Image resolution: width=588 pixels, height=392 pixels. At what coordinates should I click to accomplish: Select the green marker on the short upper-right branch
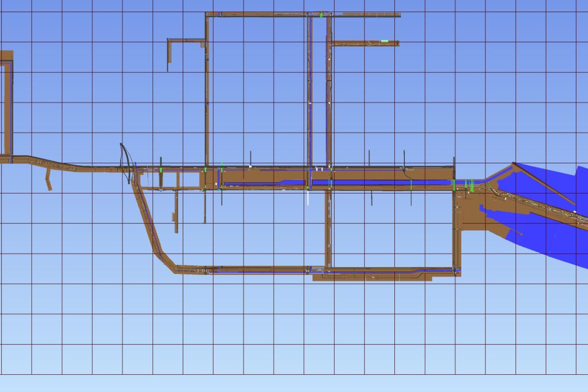click(x=384, y=41)
